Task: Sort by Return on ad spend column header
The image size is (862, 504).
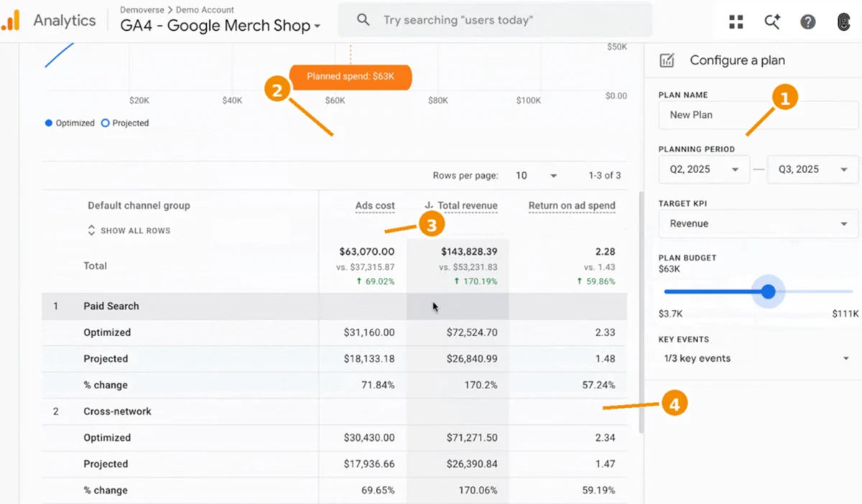Action: pyautogui.click(x=572, y=205)
